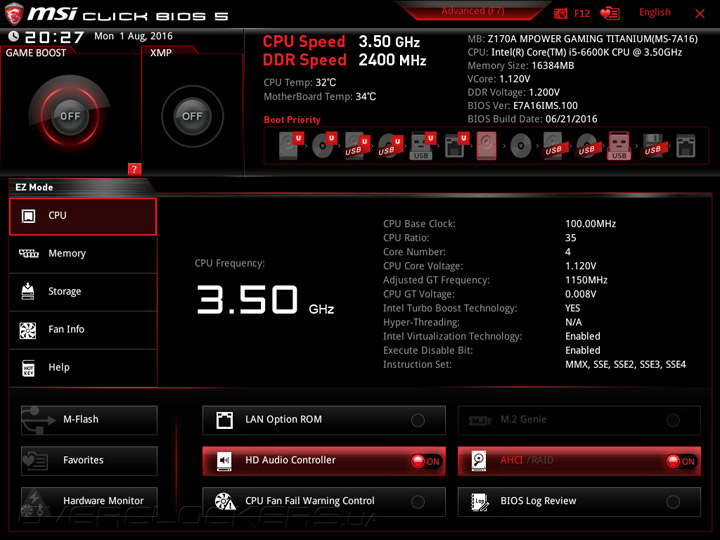Image resolution: width=720 pixels, height=540 pixels.
Task: Select the UEFI USB CD/DVD boot icon
Action: pos(389,146)
